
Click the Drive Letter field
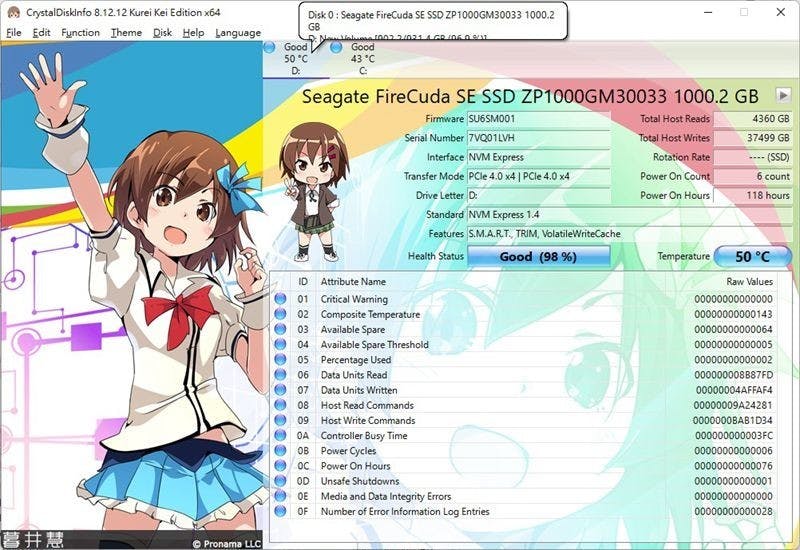(x=539, y=195)
